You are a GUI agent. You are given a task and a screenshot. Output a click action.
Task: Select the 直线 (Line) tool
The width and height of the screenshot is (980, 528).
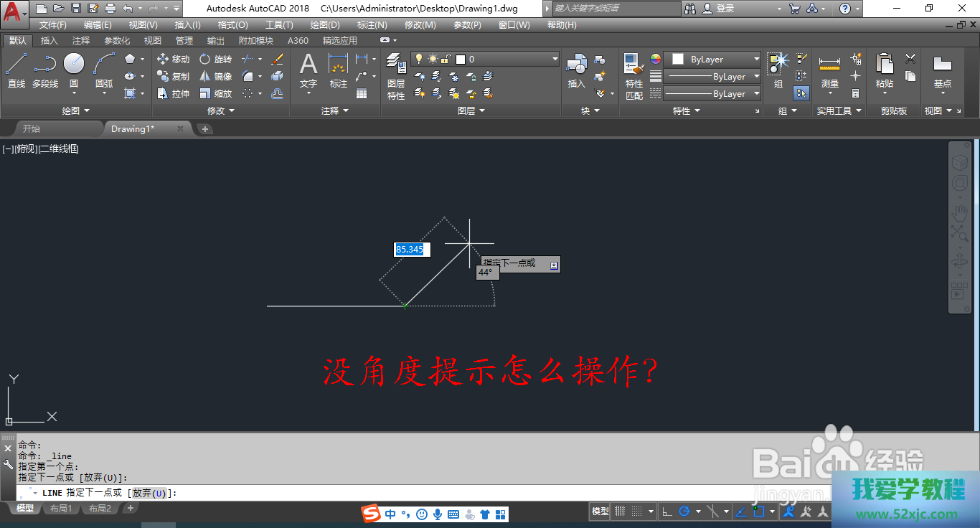[x=16, y=71]
